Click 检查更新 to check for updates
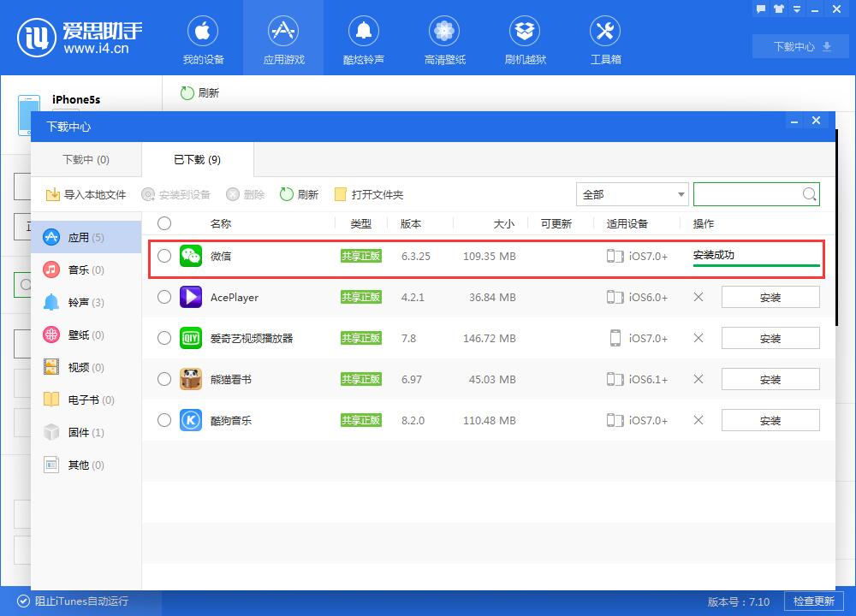Image resolution: width=856 pixels, height=616 pixels. tap(815, 601)
